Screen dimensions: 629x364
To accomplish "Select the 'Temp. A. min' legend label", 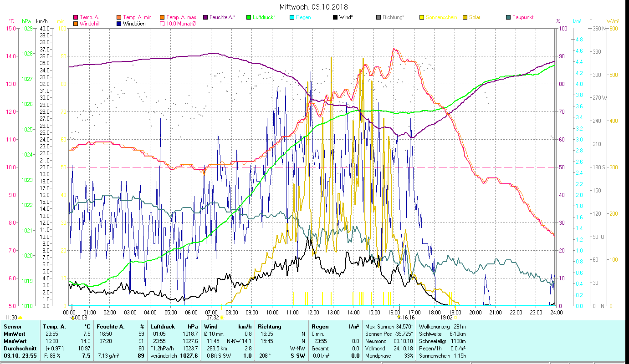I will (137, 17).
